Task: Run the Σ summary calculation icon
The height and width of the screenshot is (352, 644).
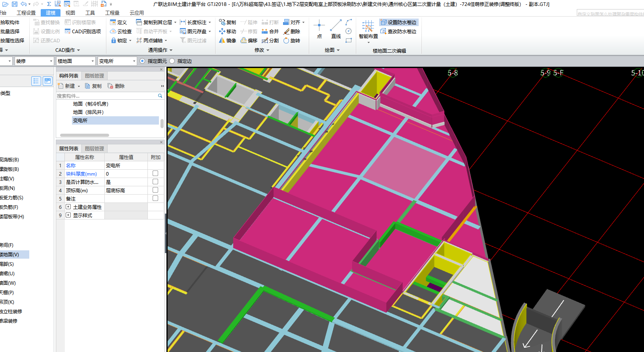Action: pyautogui.click(x=49, y=4)
